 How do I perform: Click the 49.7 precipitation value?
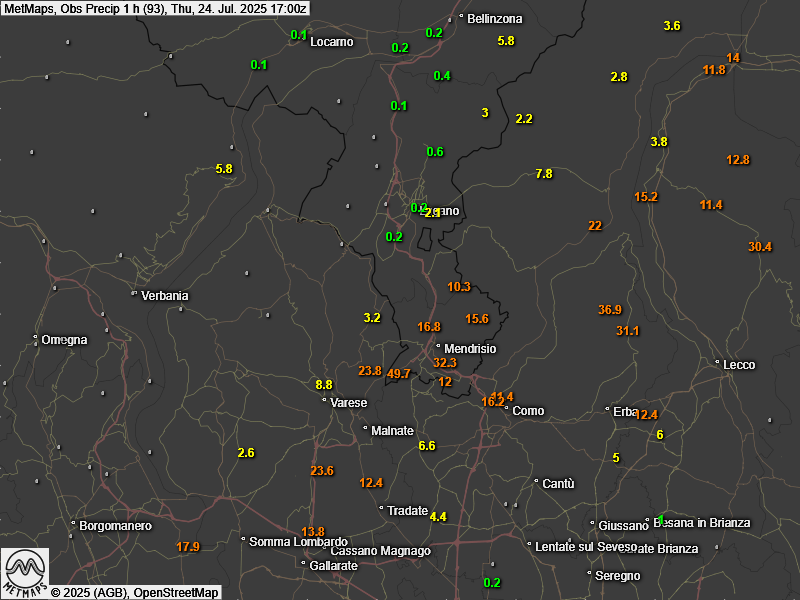point(398,373)
